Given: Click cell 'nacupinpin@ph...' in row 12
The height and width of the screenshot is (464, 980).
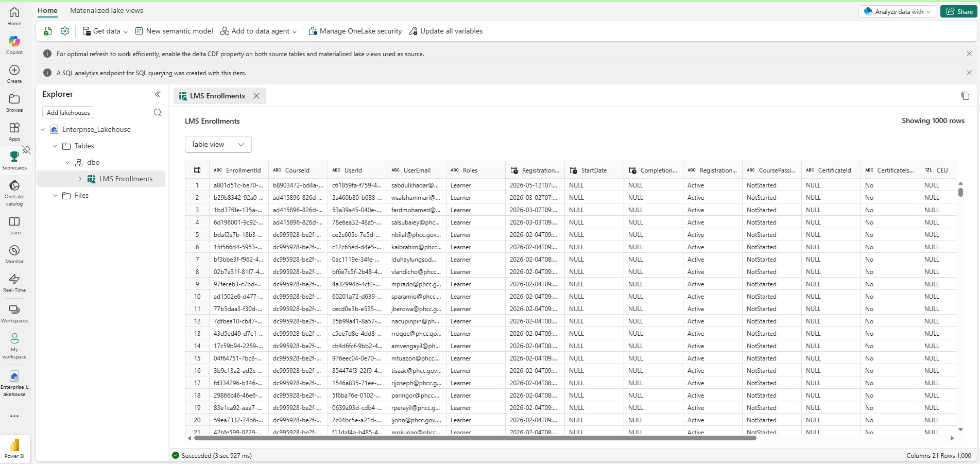Looking at the screenshot, I should [x=417, y=321].
